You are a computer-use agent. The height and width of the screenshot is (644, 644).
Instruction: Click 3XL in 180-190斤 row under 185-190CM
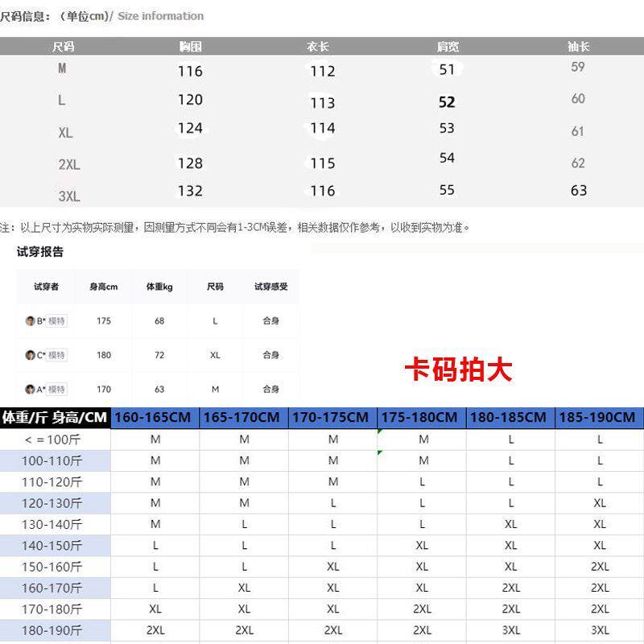pyautogui.click(x=600, y=630)
